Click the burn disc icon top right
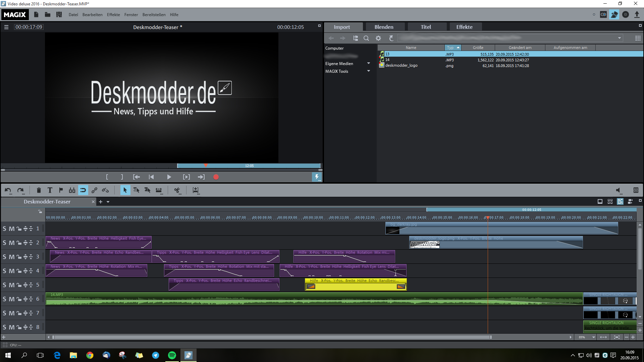This screenshot has height=362, width=644. 626,14
